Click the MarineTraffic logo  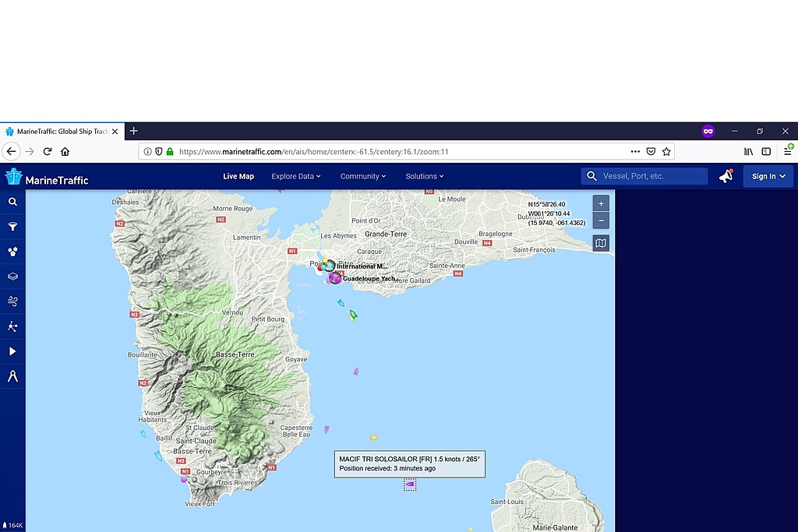tap(47, 177)
